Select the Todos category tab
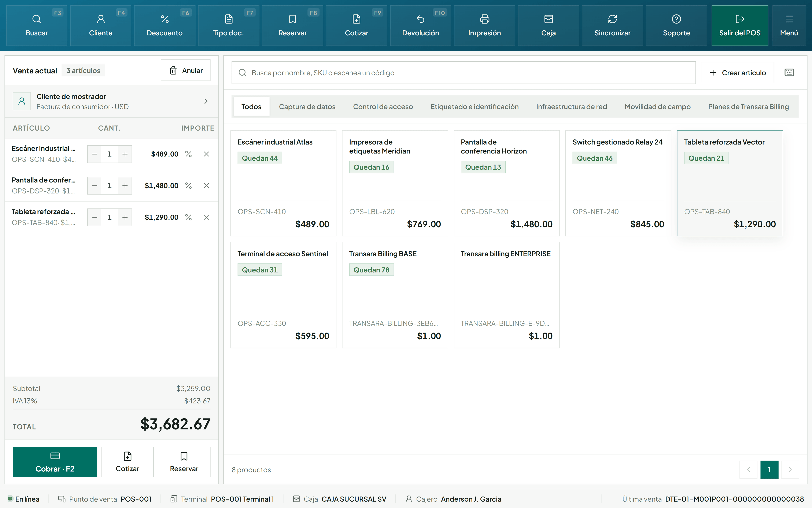This screenshot has width=812, height=508. pyautogui.click(x=251, y=106)
